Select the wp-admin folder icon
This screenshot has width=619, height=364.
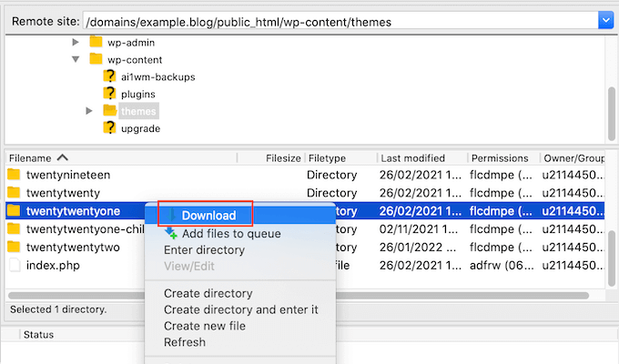[x=96, y=42]
